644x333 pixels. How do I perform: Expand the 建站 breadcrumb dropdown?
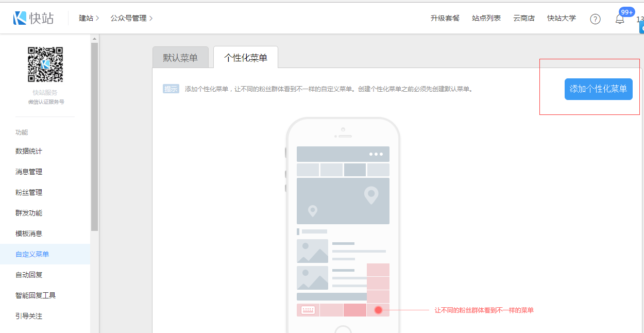click(x=89, y=18)
